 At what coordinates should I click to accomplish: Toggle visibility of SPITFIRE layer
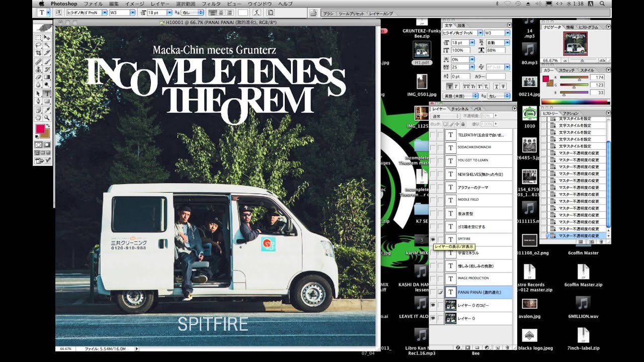(x=433, y=239)
